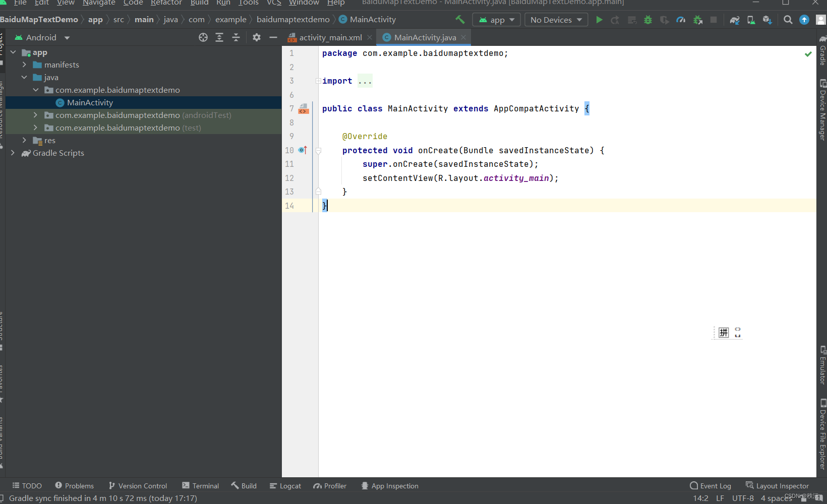Click the green Debug app bug icon
The width and height of the screenshot is (827, 504).
pos(648,20)
